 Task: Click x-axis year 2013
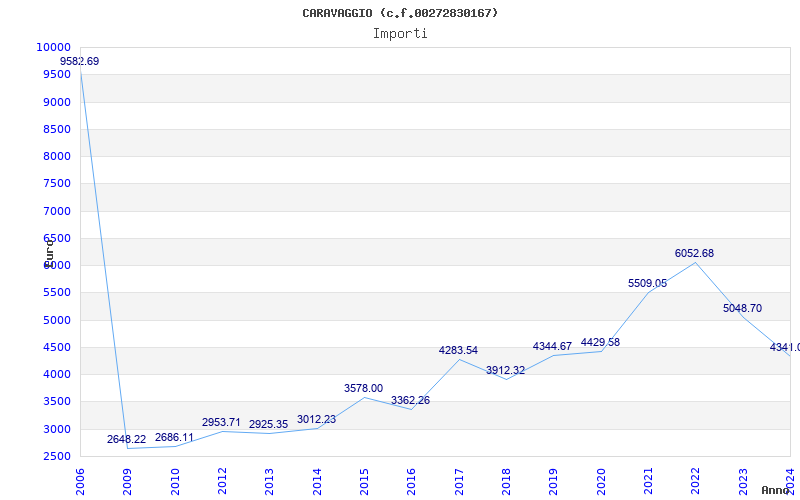coord(269,481)
